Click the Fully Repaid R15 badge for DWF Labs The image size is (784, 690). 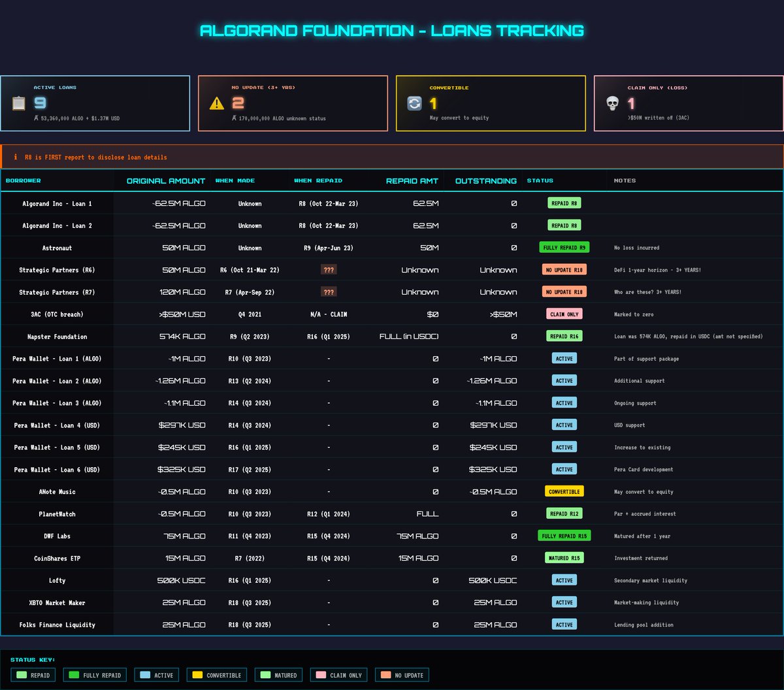coord(564,536)
